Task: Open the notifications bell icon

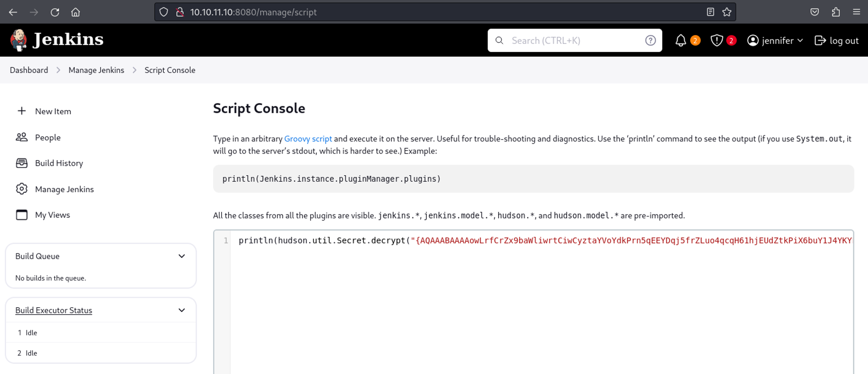Action: [681, 40]
